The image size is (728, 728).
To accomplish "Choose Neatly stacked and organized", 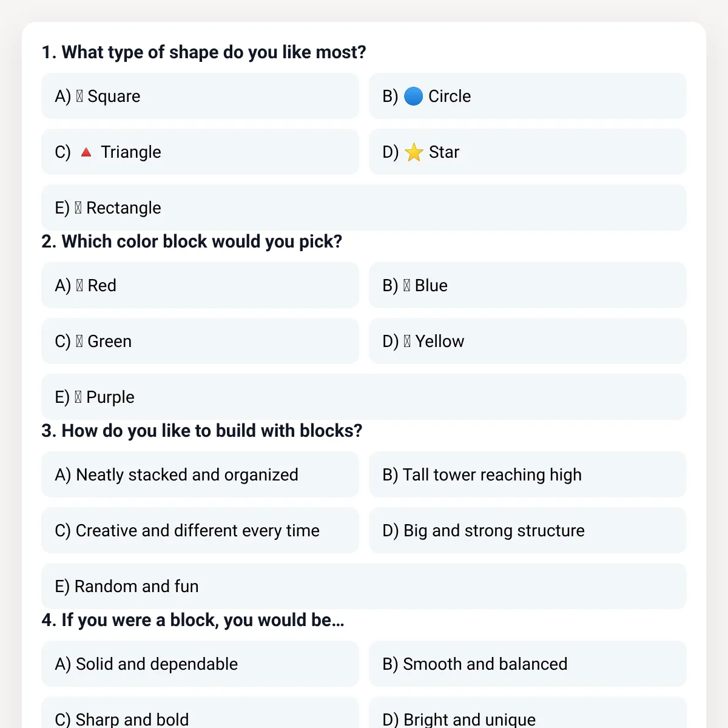I will point(200,474).
